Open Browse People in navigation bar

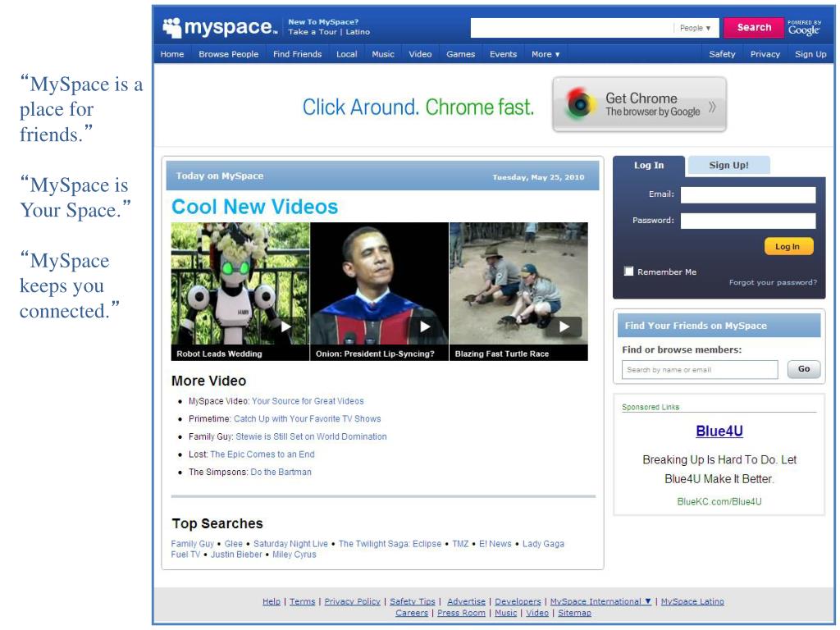click(228, 54)
